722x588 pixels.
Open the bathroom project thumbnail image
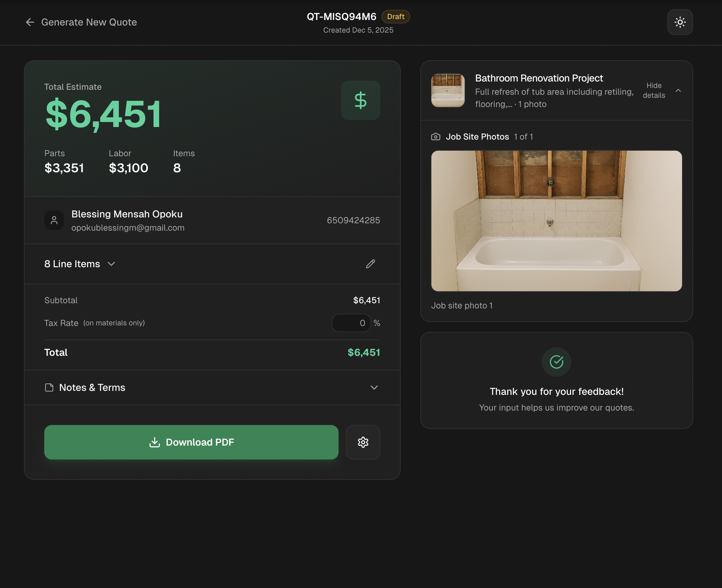[x=448, y=90]
